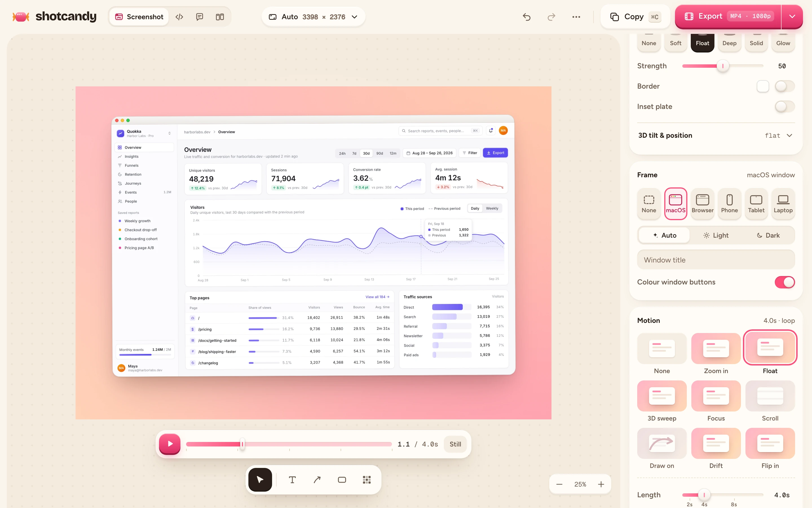
Task: Open the comment annotation mode icon
Action: (200, 17)
